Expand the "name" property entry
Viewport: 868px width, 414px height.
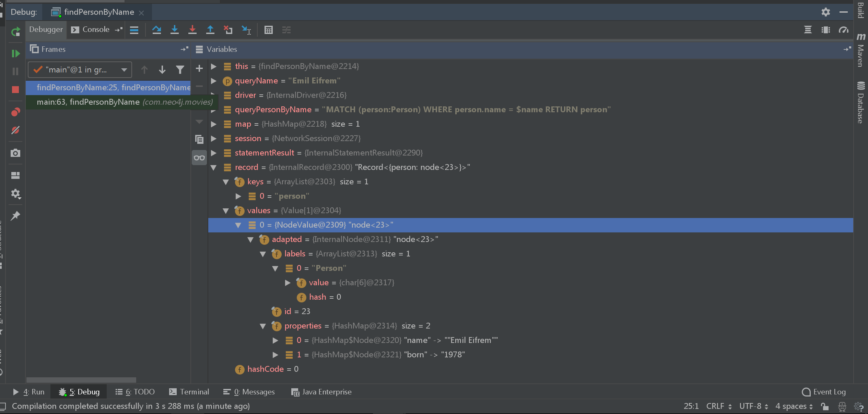[275, 340]
